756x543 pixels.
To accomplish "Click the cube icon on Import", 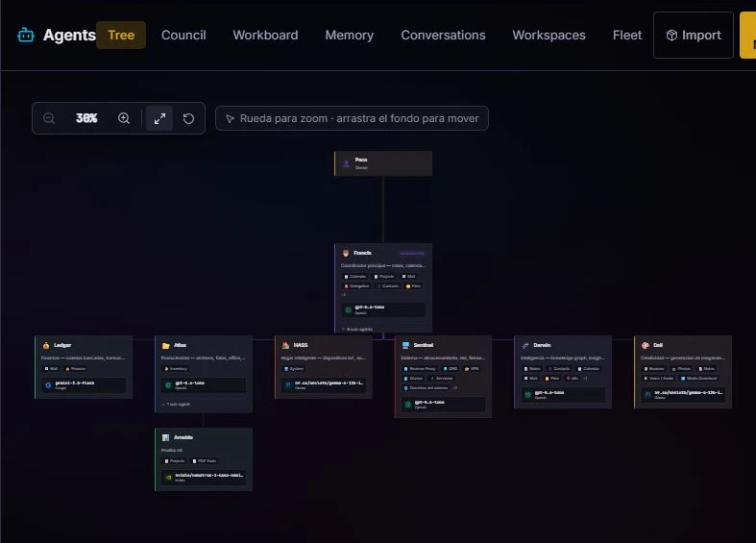I will (x=671, y=36).
